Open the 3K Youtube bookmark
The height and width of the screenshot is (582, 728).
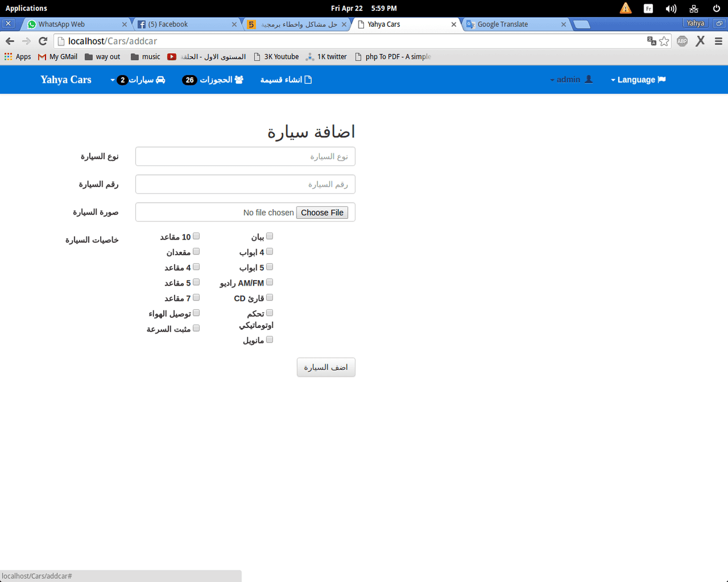click(276, 56)
